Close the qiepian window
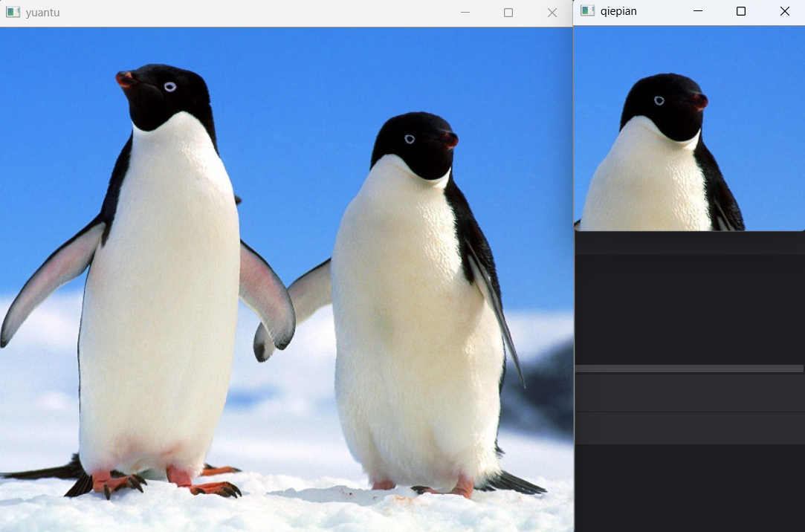The width and height of the screenshot is (805, 532). point(784,10)
